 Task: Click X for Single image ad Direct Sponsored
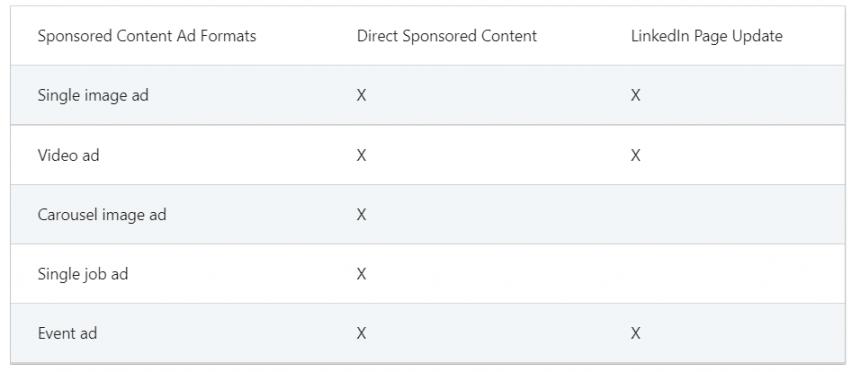point(361,96)
